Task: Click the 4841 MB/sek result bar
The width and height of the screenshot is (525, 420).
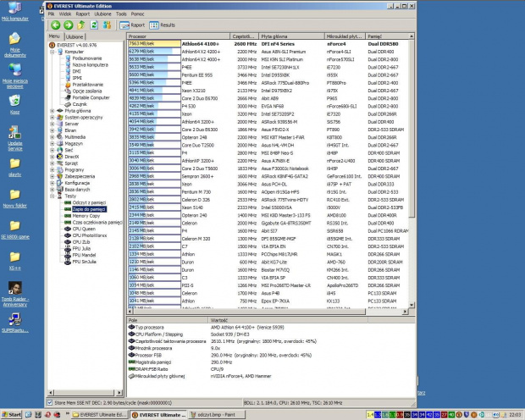Action: coord(154,91)
